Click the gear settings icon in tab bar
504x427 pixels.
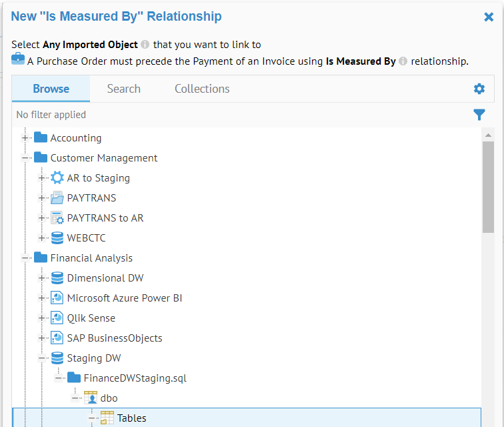coord(479,89)
